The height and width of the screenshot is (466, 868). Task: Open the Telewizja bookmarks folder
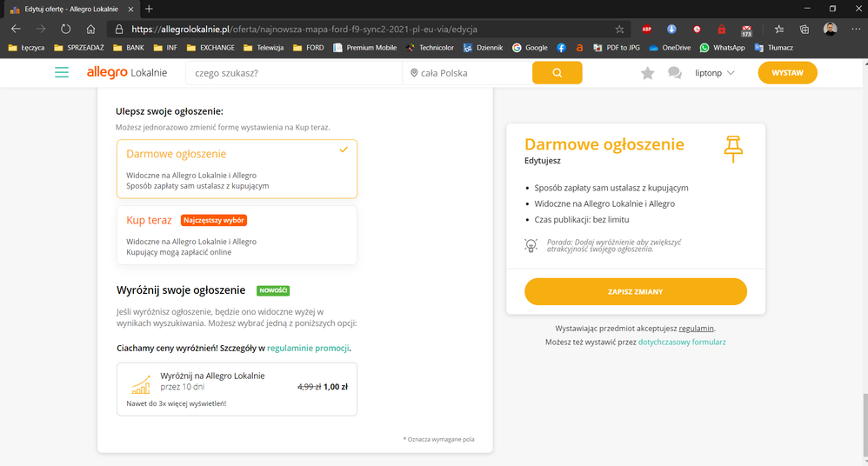(264, 48)
